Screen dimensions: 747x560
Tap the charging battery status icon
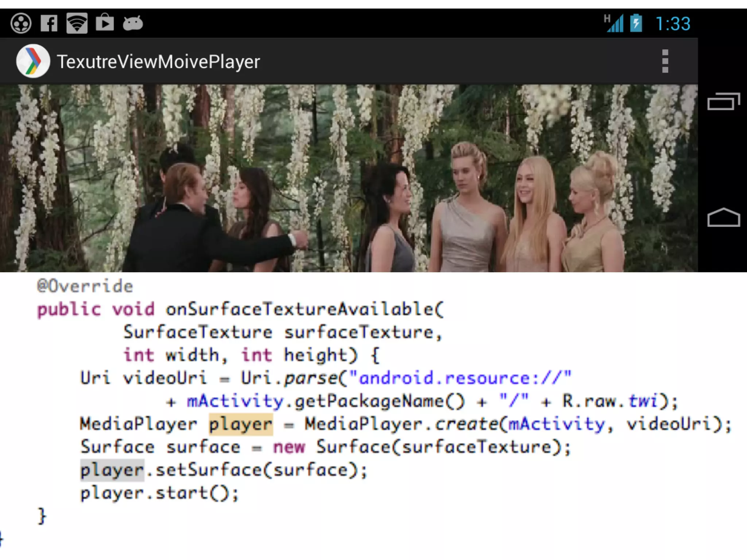[x=636, y=23]
